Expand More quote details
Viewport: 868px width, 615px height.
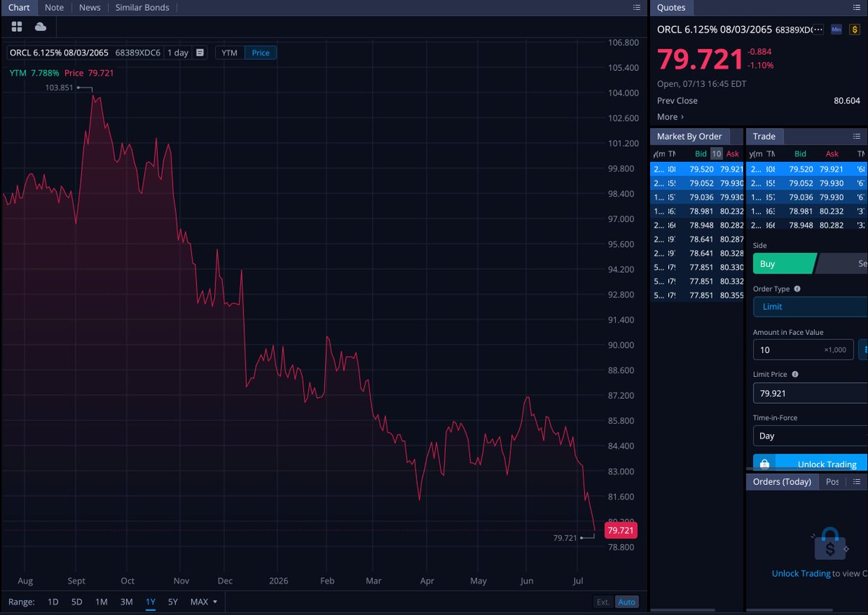[670, 116]
